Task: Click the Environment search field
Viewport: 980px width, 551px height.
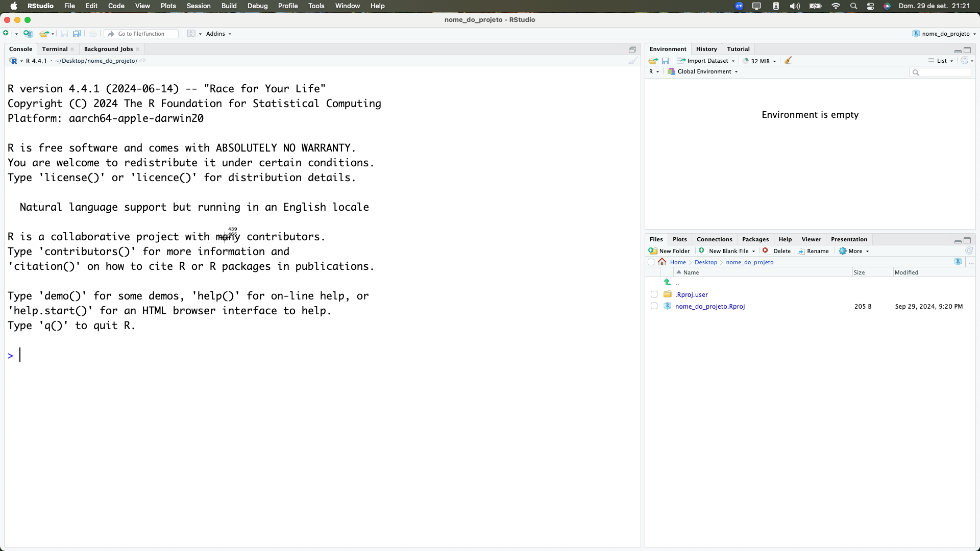Action: pyautogui.click(x=940, y=72)
